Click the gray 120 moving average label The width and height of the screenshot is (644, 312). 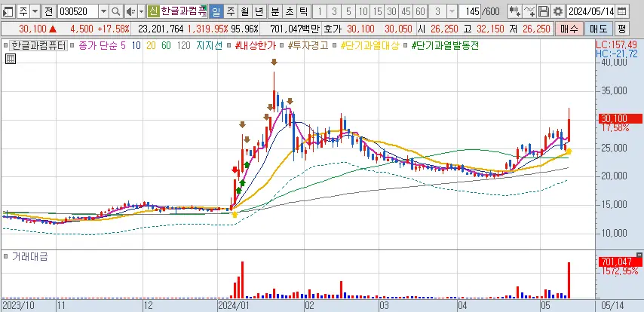[x=183, y=45]
